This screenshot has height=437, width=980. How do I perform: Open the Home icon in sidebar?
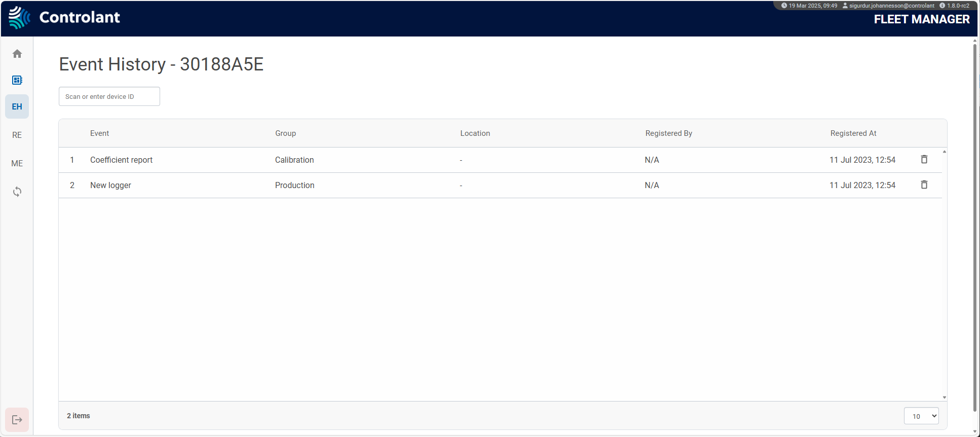click(17, 54)
